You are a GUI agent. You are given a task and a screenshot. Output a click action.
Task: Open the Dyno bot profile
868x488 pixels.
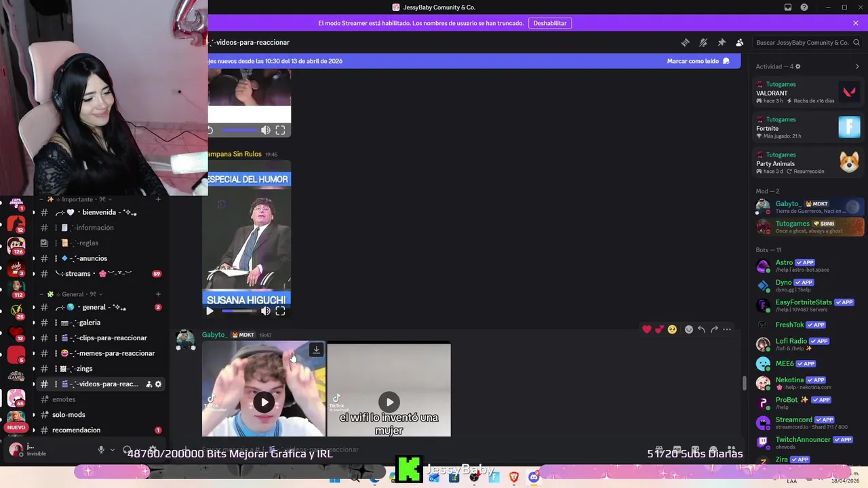tap(808, 285)
